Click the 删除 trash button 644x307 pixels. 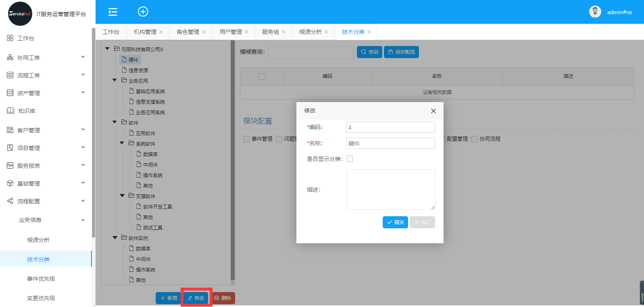[x=223, y=298]
